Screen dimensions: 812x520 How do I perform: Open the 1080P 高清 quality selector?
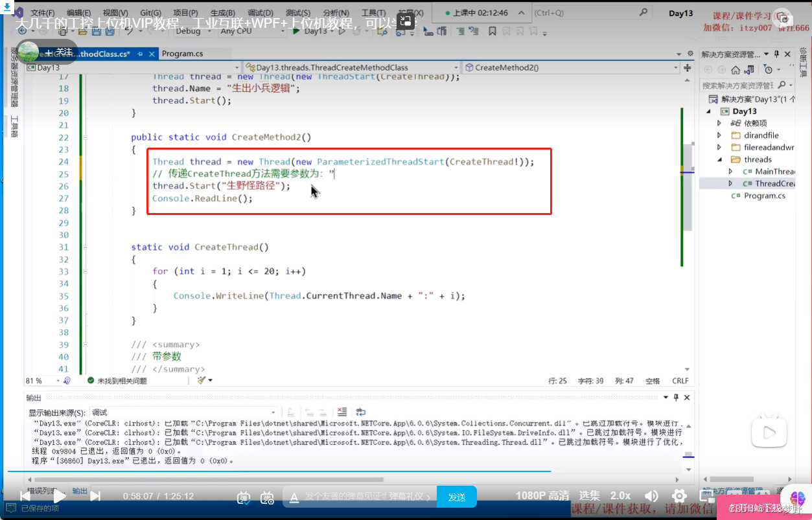[542, 495]
